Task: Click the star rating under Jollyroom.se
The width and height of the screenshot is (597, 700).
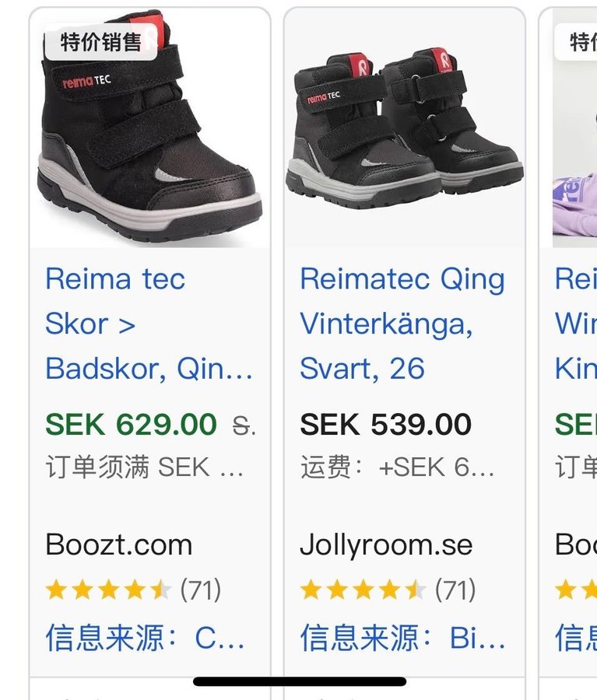Action: coord(363,590)
